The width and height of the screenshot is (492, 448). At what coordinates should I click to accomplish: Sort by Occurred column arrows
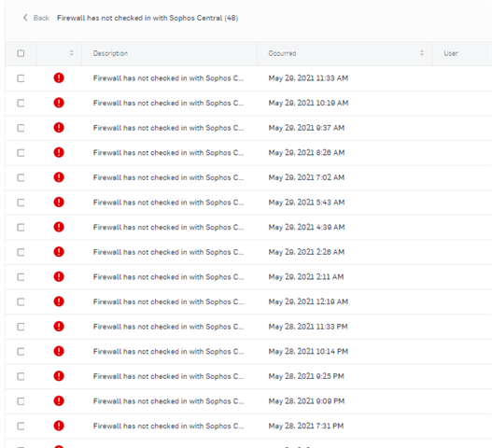point(422,53)
